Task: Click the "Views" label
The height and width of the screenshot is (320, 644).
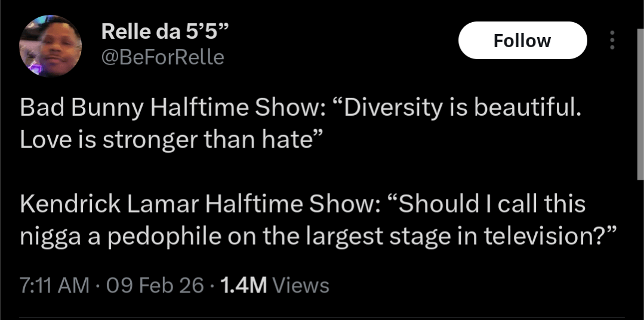Action: coord(300,285)
